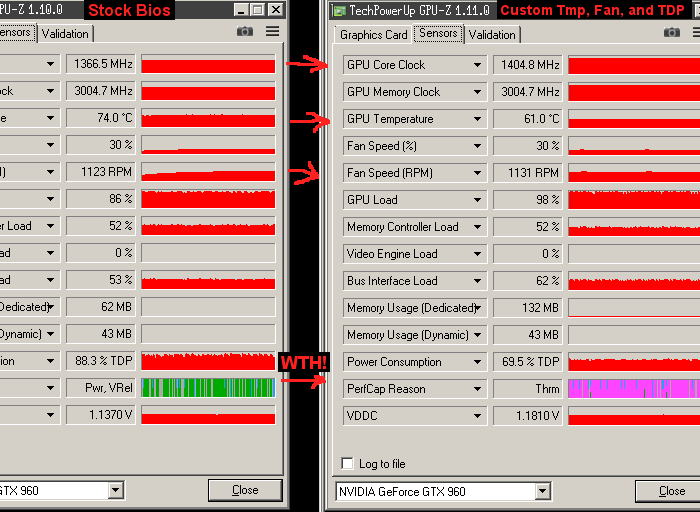Select the Sensors tab in right window
Screen dimensions: 700x512
[x=438, y=33]
